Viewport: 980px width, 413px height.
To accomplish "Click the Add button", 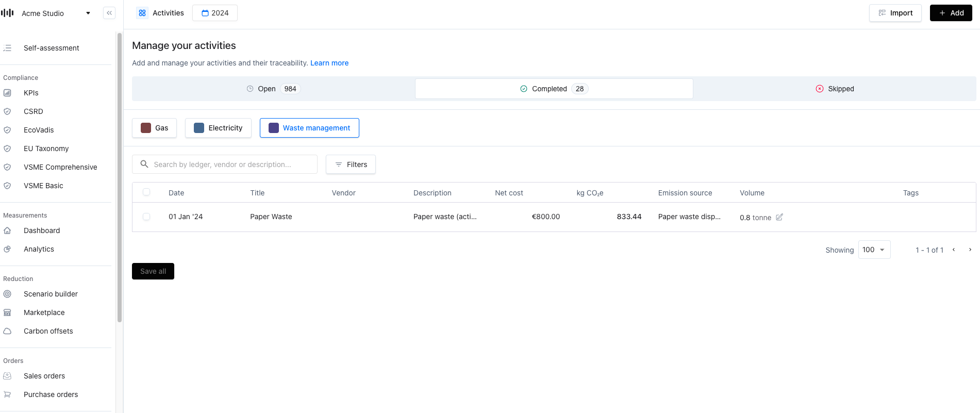I will pyautogui.click(x=951, y=13).
